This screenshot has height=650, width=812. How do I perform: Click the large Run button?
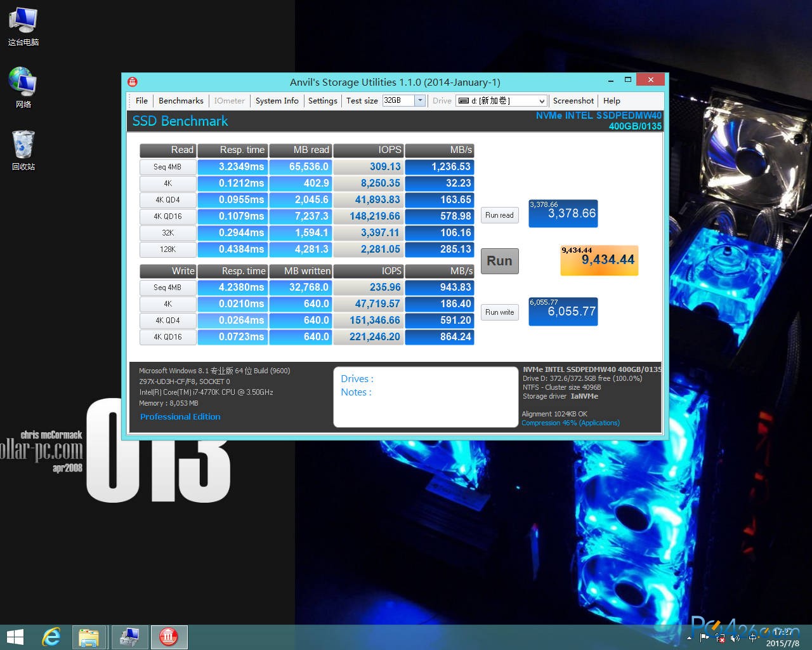[x=499, y=261]
